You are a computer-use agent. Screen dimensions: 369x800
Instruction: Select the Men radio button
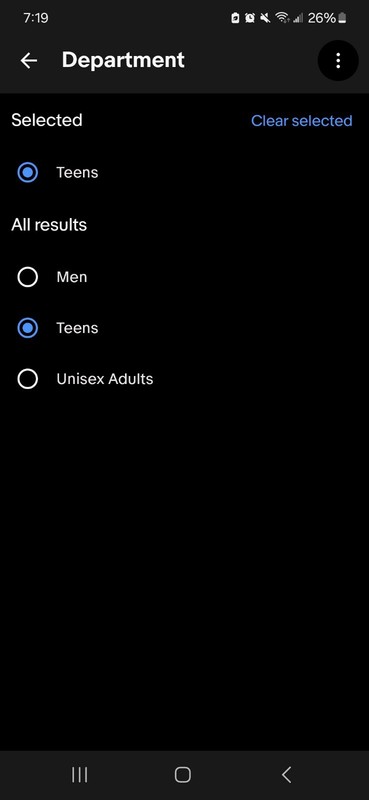tap(28, 277)
